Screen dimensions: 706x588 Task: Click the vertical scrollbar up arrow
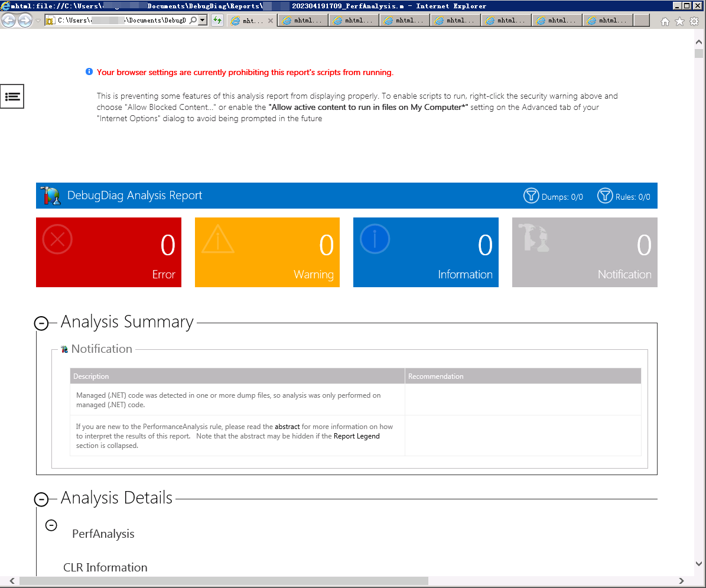point(699,42)
